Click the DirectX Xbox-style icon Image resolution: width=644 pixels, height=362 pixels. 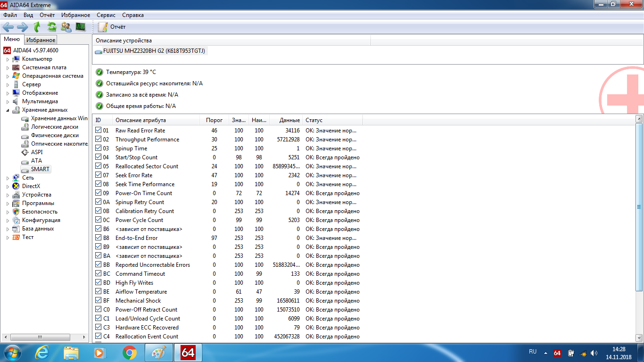(x=16, y=186)
